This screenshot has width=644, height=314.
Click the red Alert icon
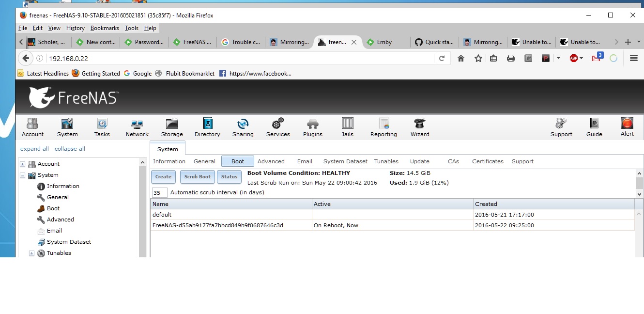[627, 127]
